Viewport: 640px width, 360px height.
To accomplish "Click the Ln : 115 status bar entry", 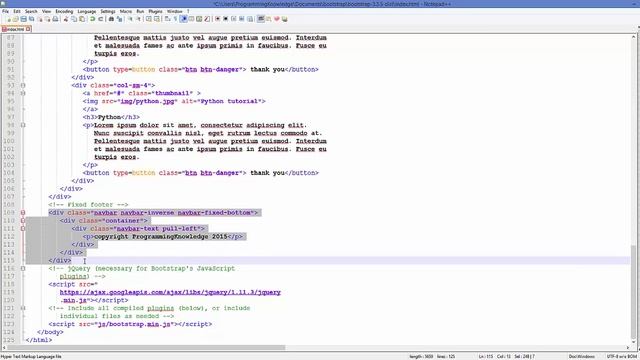I will [485, 357].
